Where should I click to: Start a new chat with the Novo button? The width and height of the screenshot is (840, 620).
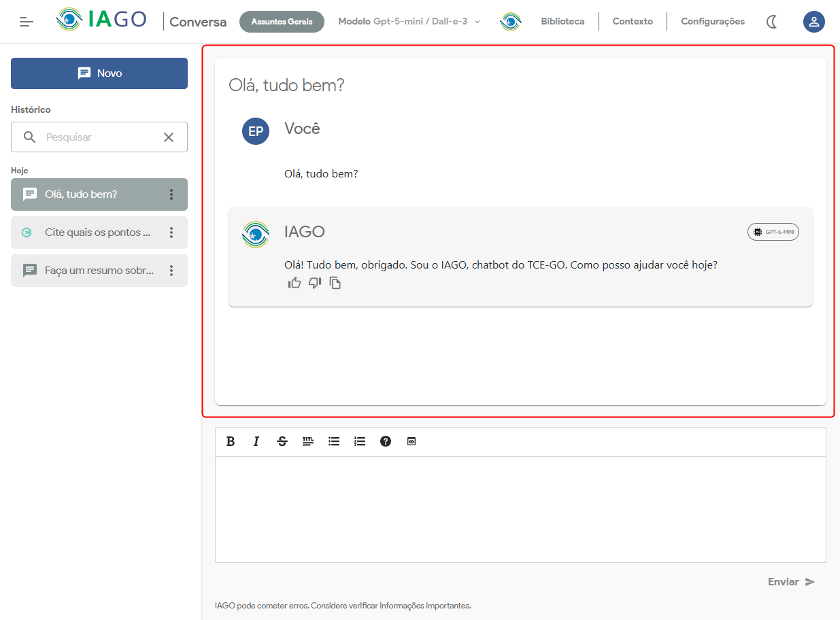pos(99,73)
